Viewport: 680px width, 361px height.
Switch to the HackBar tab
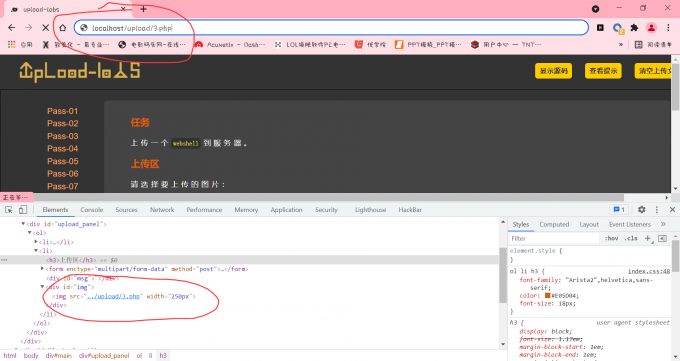point(410,210)
